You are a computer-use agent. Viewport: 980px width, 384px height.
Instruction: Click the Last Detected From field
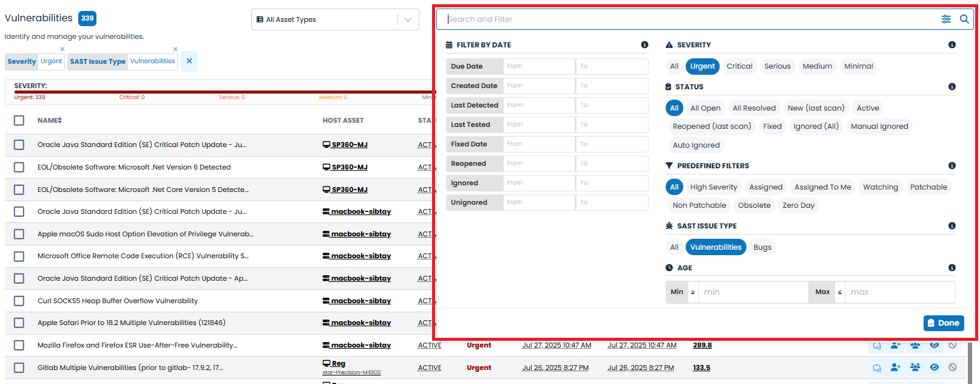tap(539, 105)
